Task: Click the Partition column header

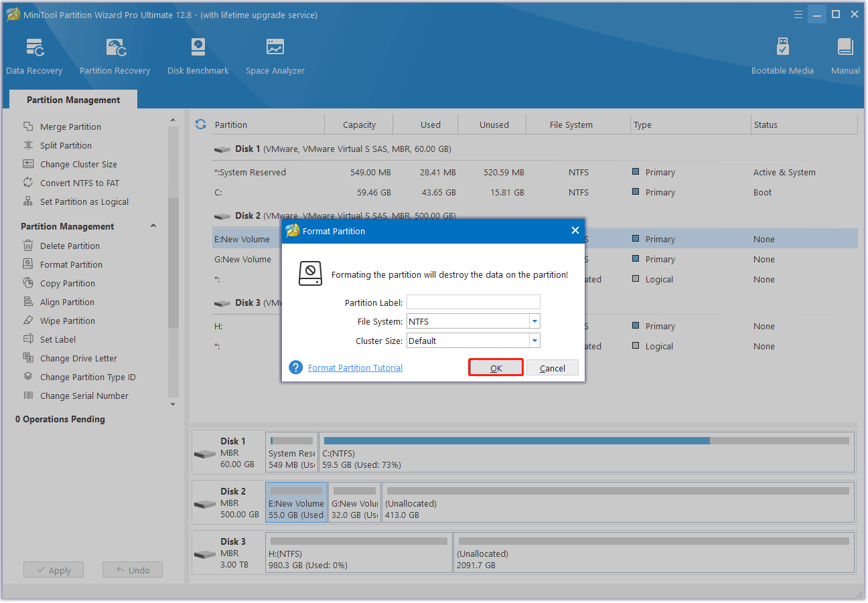Action: (x=267, y=124)
